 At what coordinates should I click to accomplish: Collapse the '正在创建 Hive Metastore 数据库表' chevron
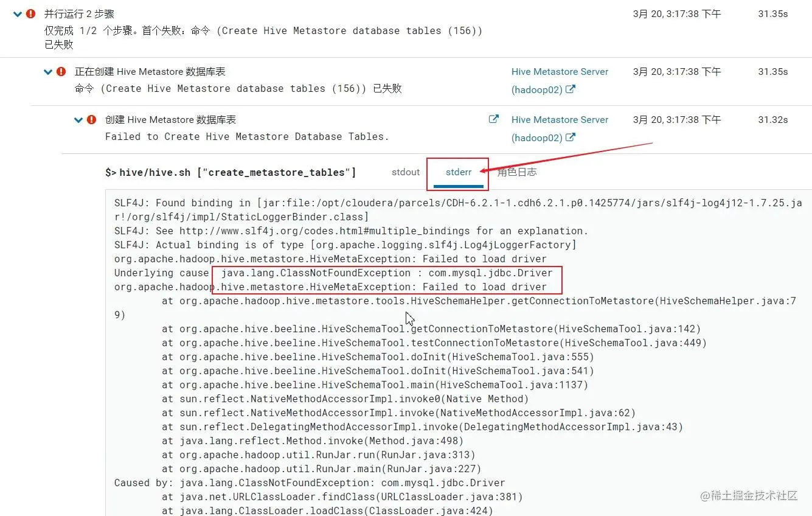[48, 72]
